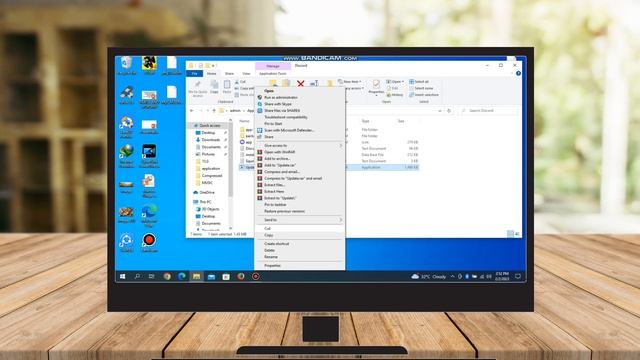Image resolution: width=640 pixels, height=360 pixels.
Task: Click the red Delete X ribbon icon
Action: 300,84
